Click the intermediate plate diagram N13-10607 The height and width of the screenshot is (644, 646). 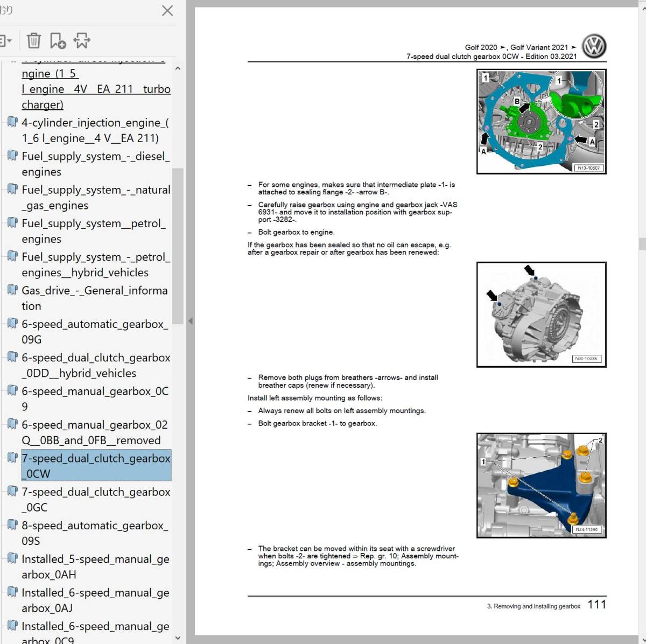tap(542, 121)
